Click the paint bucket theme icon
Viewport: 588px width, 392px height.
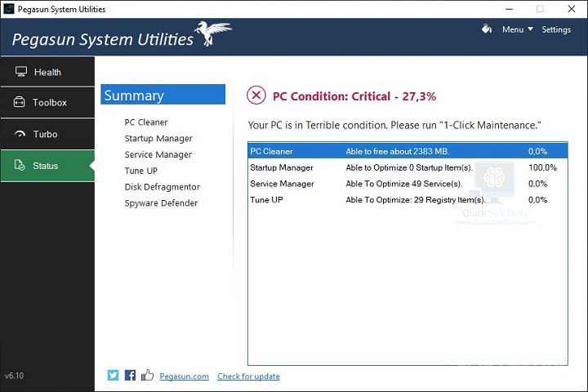pos(487,29)
